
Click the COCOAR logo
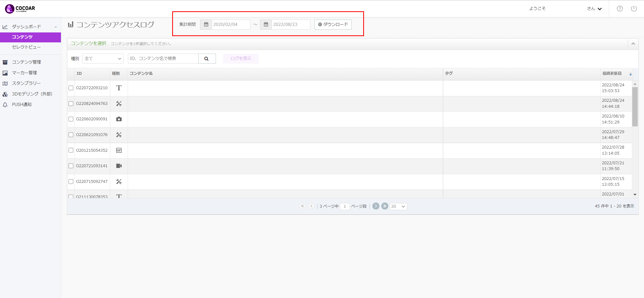(20, 9)
